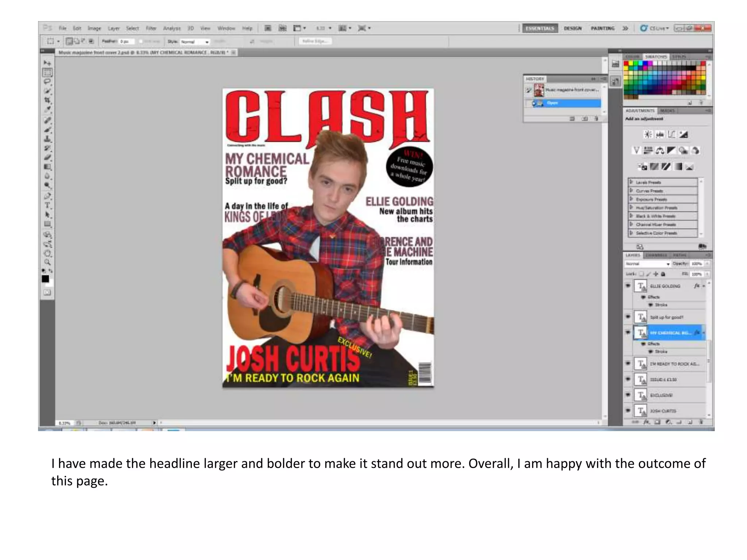
Task: Delete layer using trash icon
Action: tap(701, 422)
